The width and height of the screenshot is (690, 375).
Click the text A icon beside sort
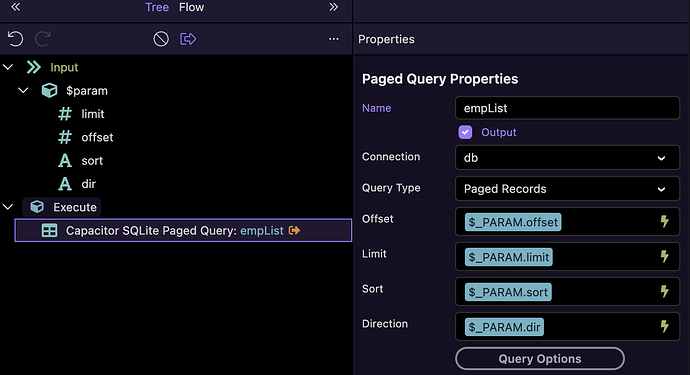click(x=65, y=161)
